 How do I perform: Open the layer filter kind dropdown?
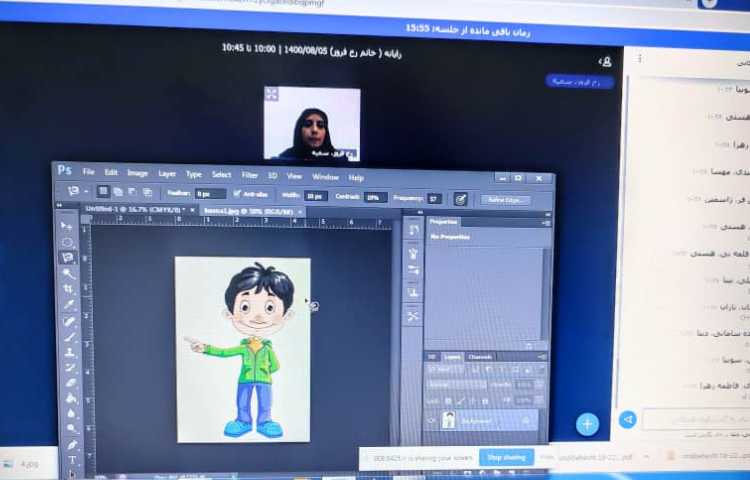[445, 370]
